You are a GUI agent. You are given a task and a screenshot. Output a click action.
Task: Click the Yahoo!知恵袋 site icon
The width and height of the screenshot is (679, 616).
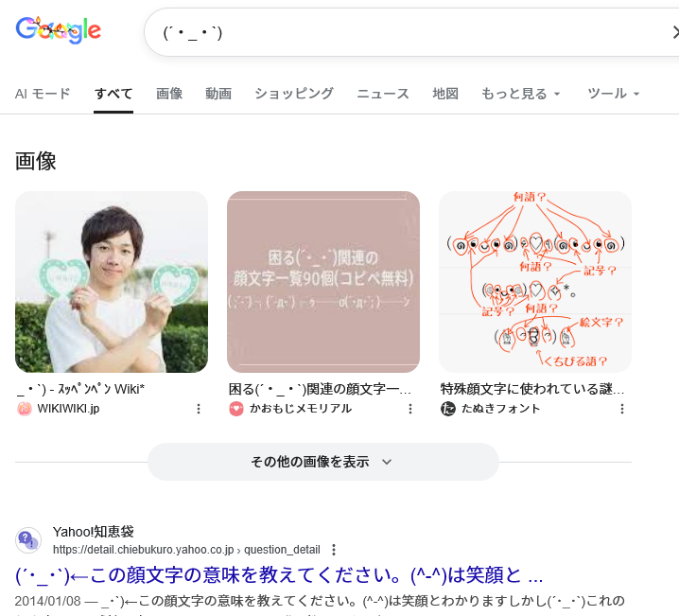(28, 540)
